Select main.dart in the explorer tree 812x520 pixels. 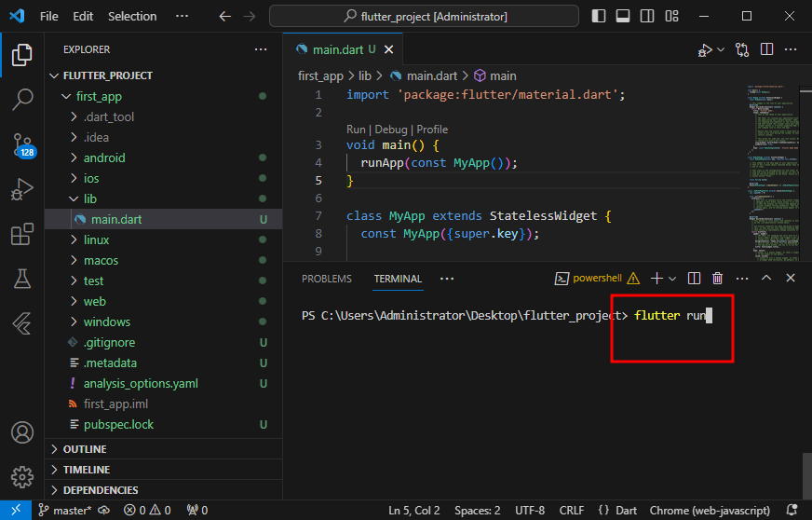(163, 219)
